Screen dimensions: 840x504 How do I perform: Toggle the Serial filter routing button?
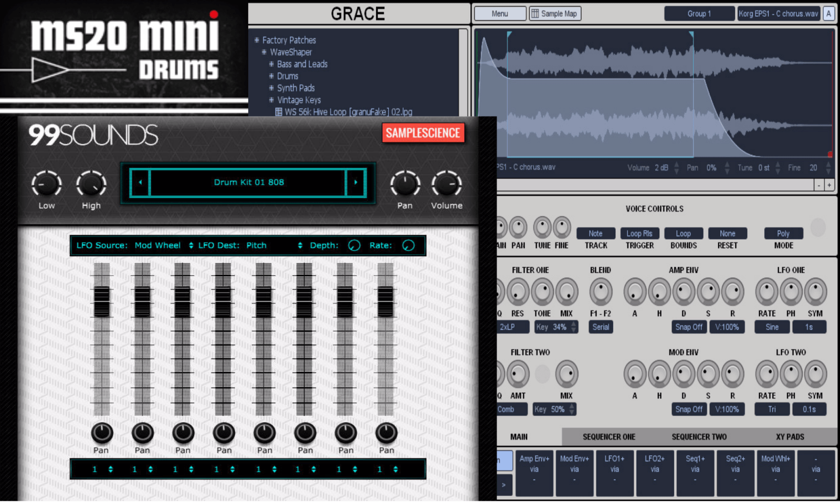[601, 327]
